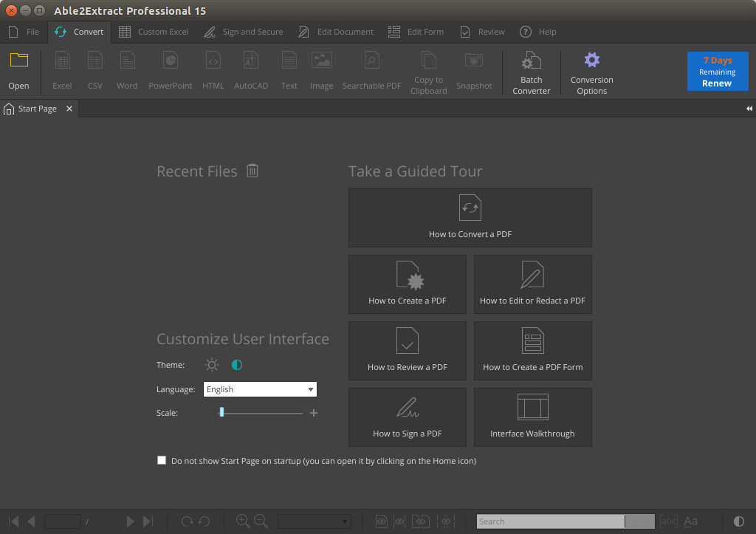Screen dimensions: 756x534
Task: Select the light theme sun icon
Action: pos(212,365)
